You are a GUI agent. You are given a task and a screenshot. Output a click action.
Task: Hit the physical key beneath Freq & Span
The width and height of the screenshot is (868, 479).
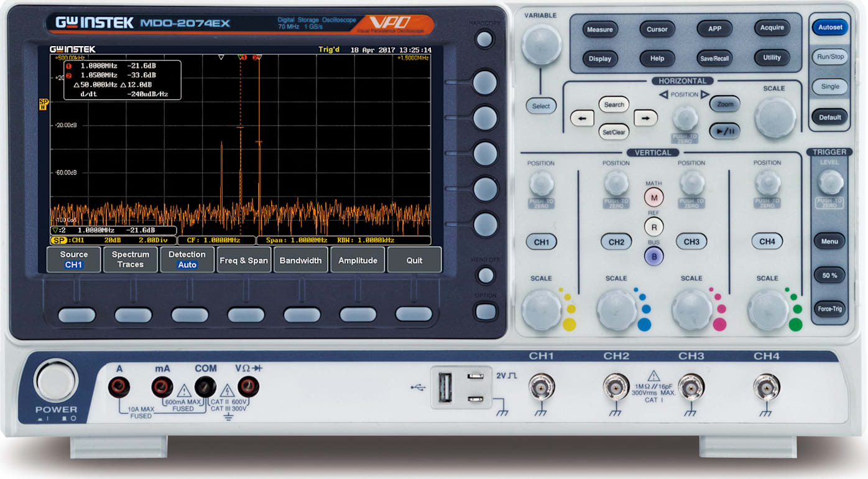(x=246, y=315)
